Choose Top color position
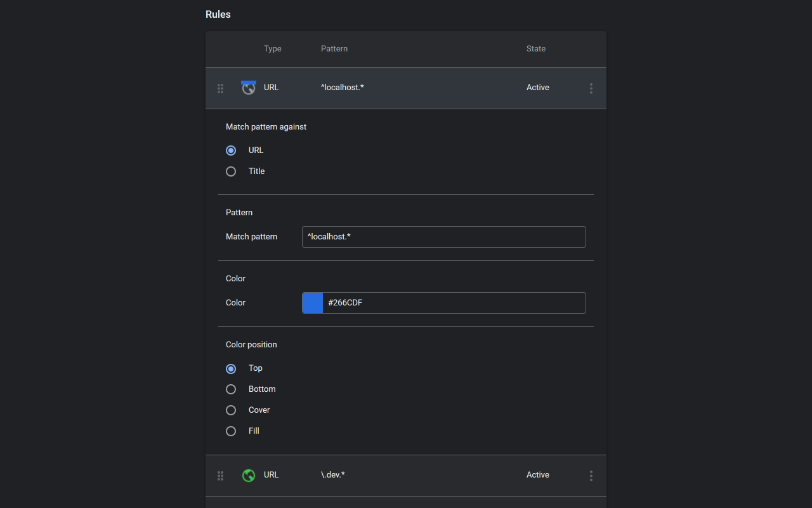This screenshot has height=508, width=812. point(231,368)
